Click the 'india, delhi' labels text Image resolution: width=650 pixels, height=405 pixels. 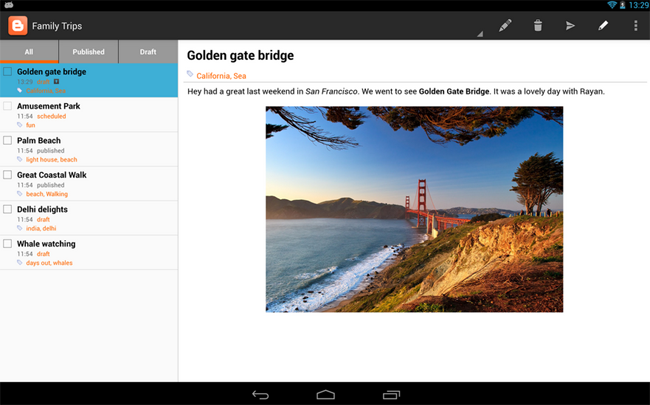[41, 228]
